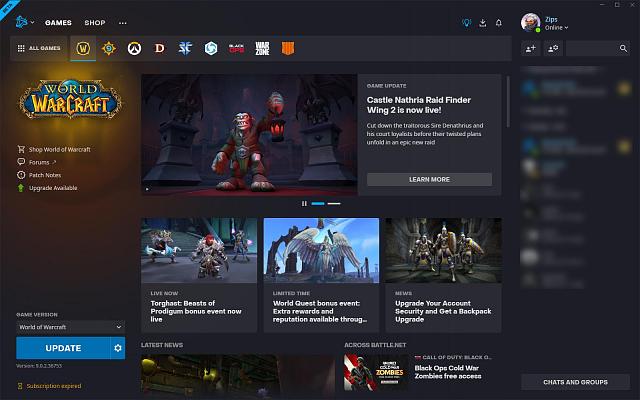Click World Quest bonus event title text
This screenshot has width=640, height=400.
(x=320, y=311)
